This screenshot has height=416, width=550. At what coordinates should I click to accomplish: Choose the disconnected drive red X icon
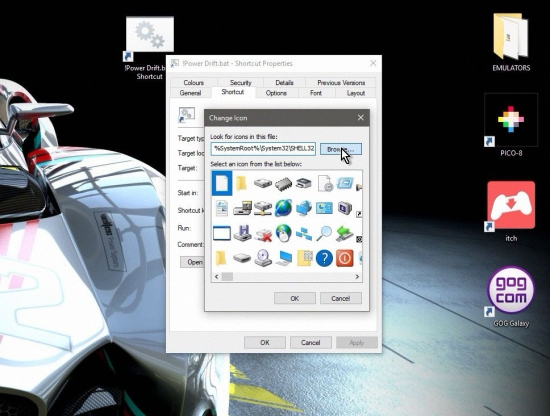263,234
